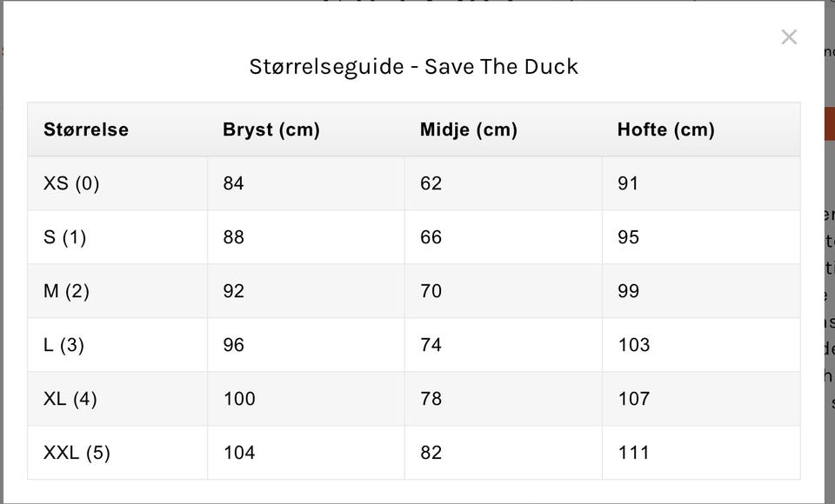This screenshot has width=835, height=504.
Task: Click waist value 78 for XL
Action: pos(431,399)
